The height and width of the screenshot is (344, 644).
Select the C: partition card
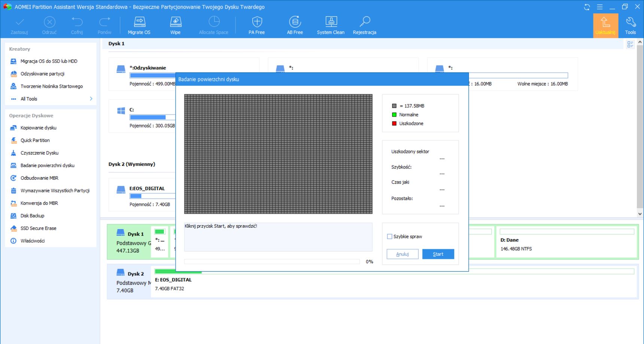click(x=142, y=116)
